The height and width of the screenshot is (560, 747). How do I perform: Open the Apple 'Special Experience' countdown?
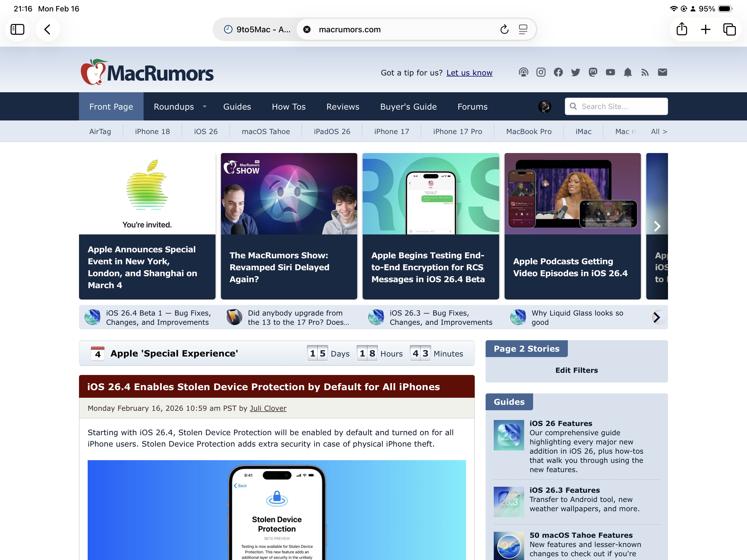coord(277,353)
